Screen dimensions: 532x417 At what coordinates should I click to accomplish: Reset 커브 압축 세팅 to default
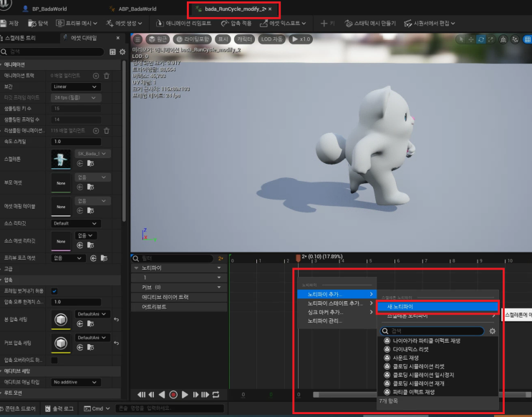click(117, 343)
